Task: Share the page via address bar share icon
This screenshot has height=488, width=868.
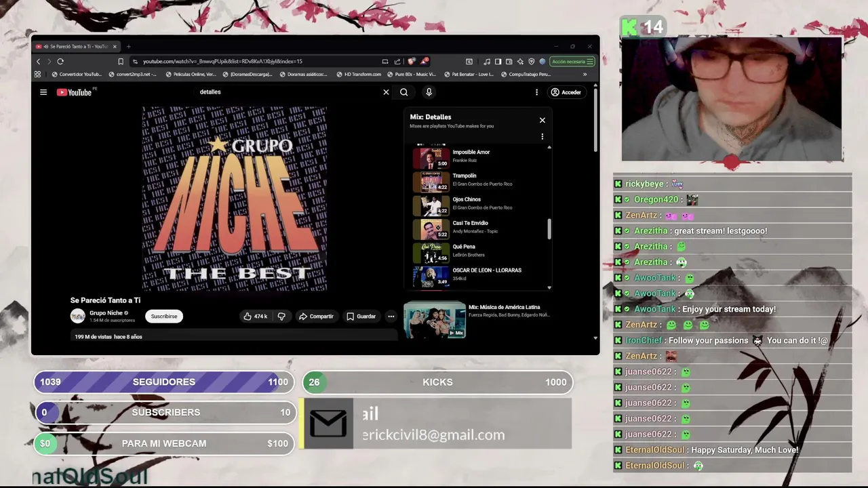Action: point(397,62)
